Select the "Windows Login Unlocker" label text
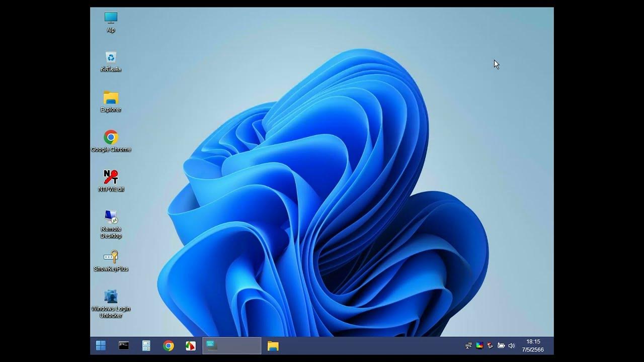The height and width of the screenshot is (362, 644). pos(111,312)
